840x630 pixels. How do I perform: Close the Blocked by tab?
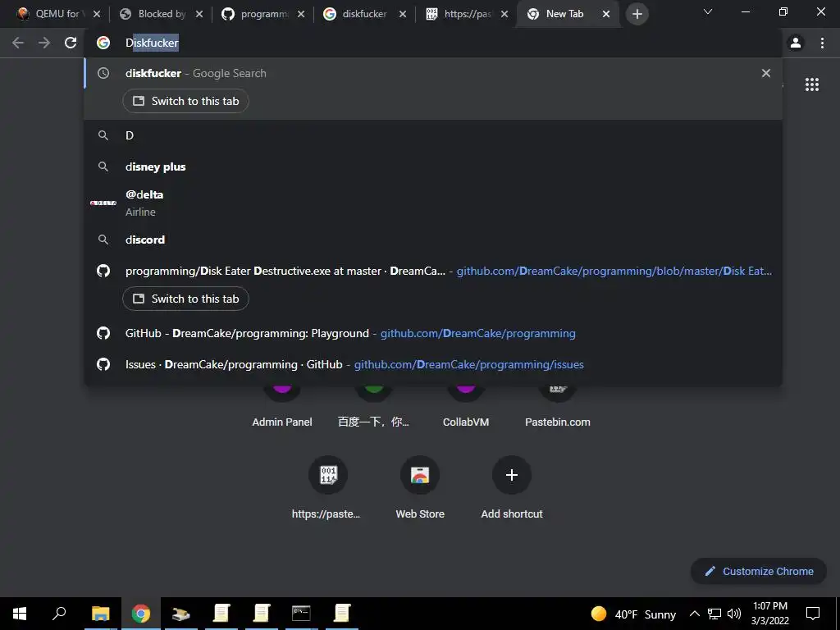[199, 14]
